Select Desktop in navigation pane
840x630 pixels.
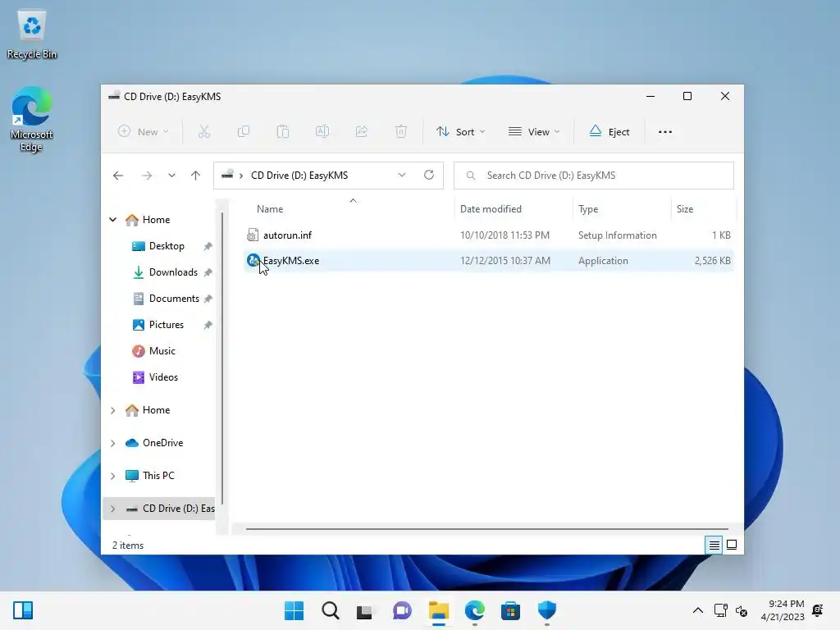(x=167, y=246)
